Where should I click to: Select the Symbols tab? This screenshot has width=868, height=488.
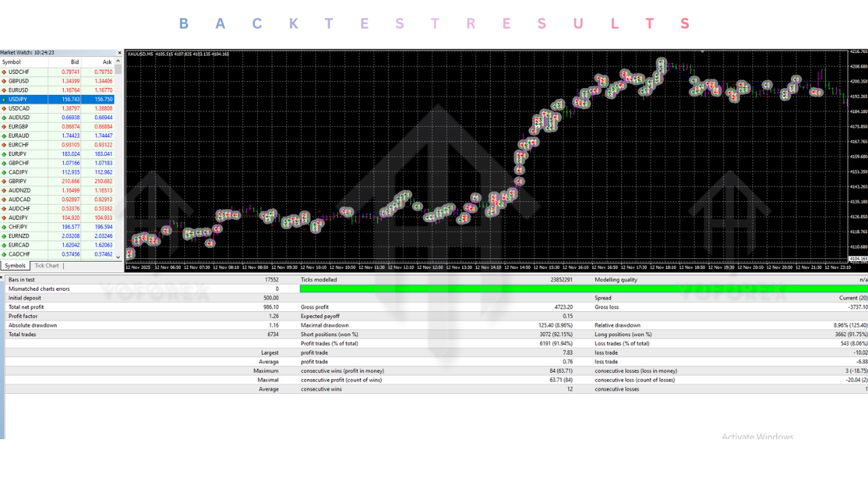click(15, 266)
